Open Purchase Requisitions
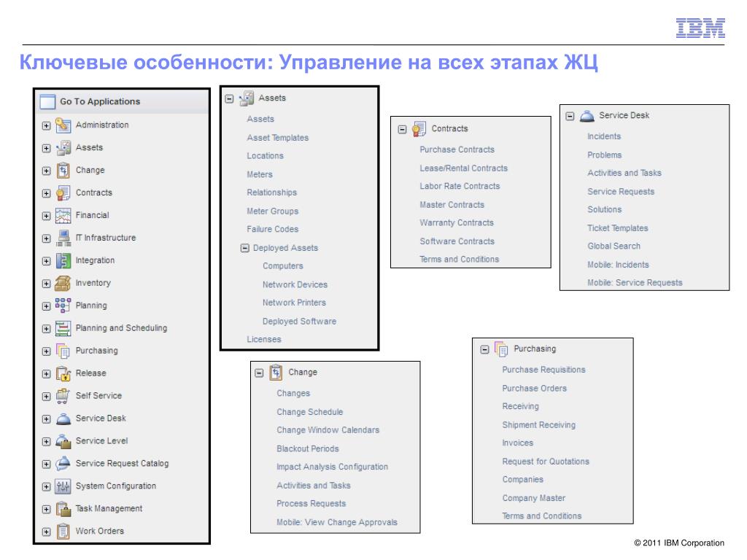Image resolution: width=747 pixels, height=560 pixels. pos(543,370)
